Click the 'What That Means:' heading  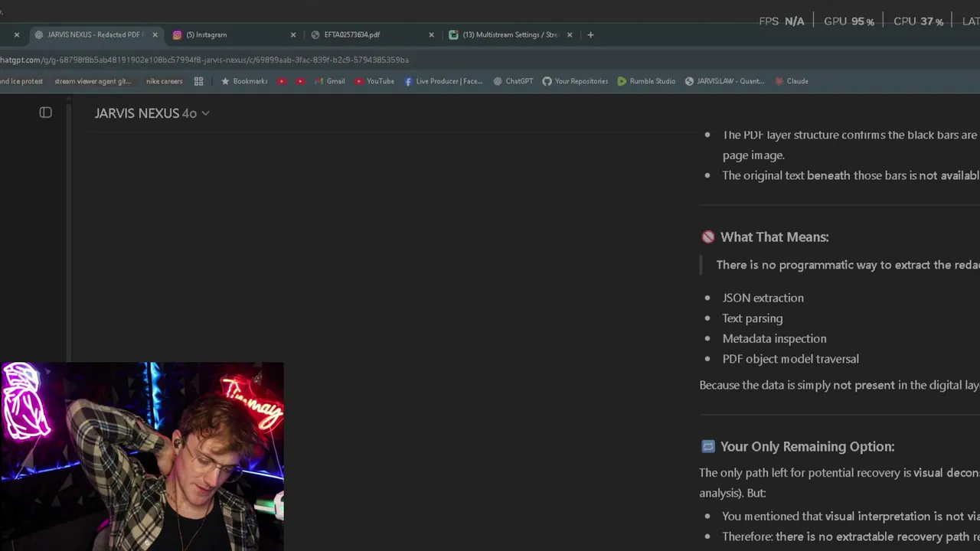pyautogui.click(x=774, y=237)
